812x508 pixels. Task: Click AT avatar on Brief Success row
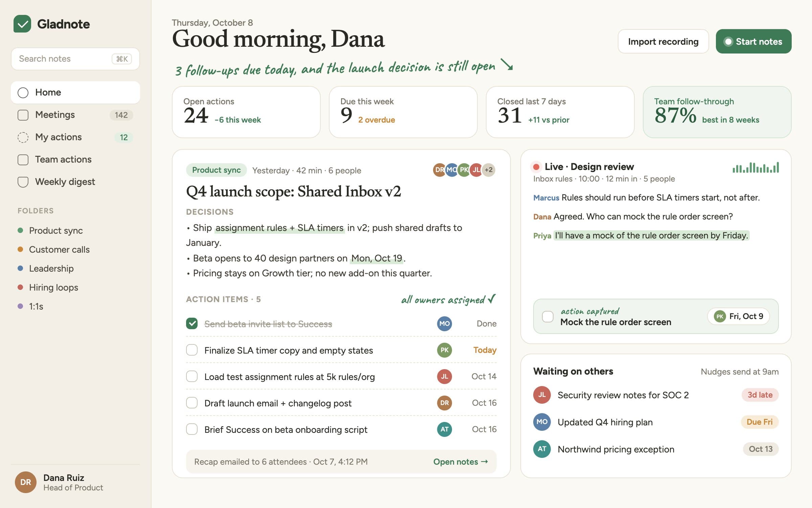tap(445, 429)
